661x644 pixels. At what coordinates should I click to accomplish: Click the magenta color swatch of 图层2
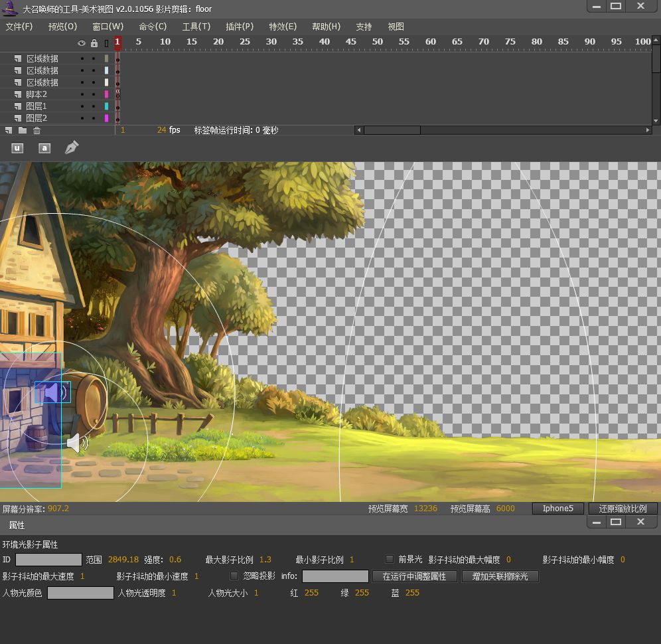[106, 118]
